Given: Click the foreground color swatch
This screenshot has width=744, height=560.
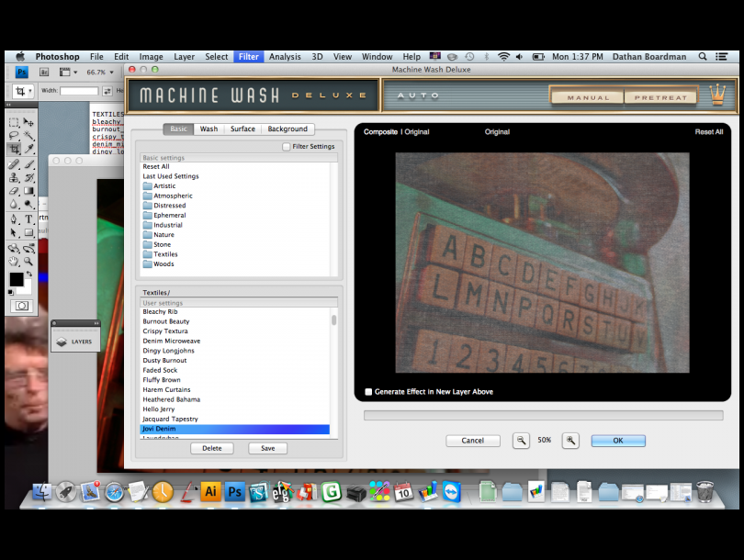Looking at the screenshot, I should [17, 280].
